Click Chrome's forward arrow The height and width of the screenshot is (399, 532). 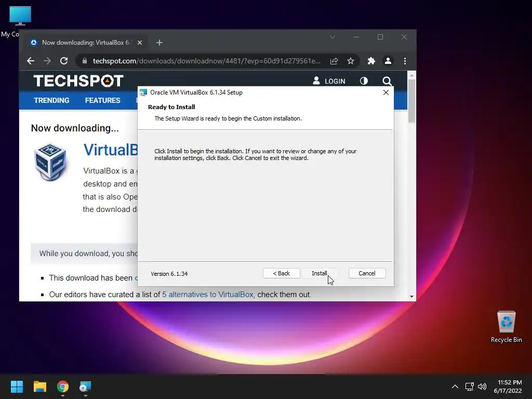(47, 61)
